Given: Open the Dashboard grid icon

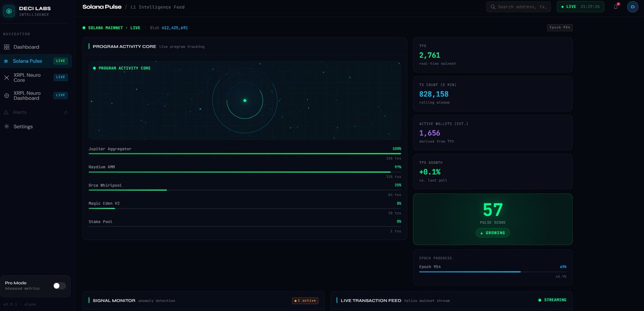Looking at the screenshot, I should [6, 47].
